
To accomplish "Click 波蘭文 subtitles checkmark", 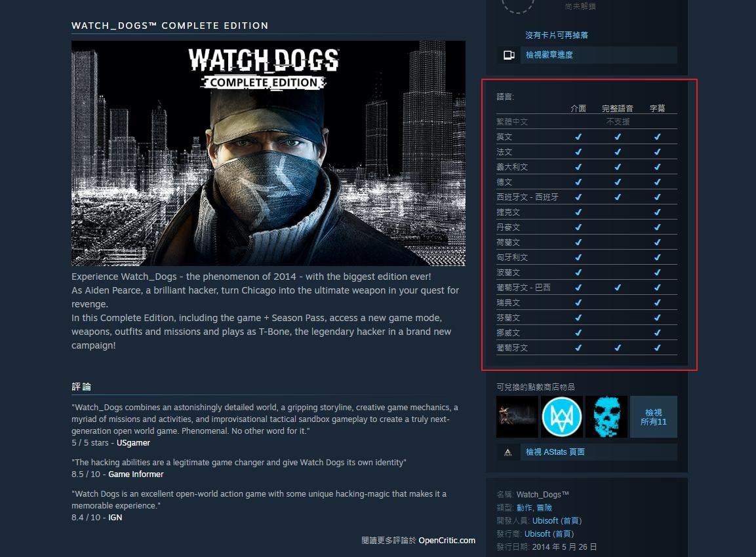I will click(657, 272).
